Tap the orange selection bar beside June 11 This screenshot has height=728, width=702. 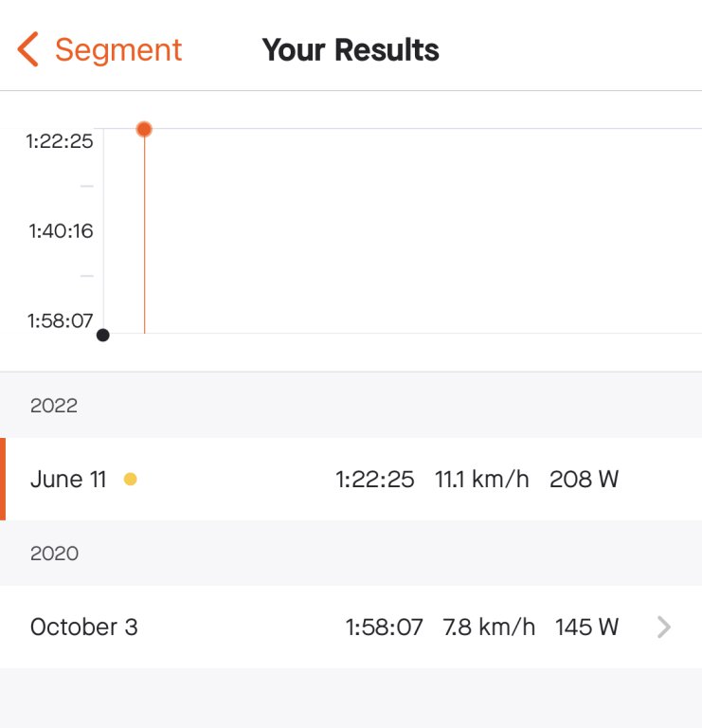pos(3,480)
